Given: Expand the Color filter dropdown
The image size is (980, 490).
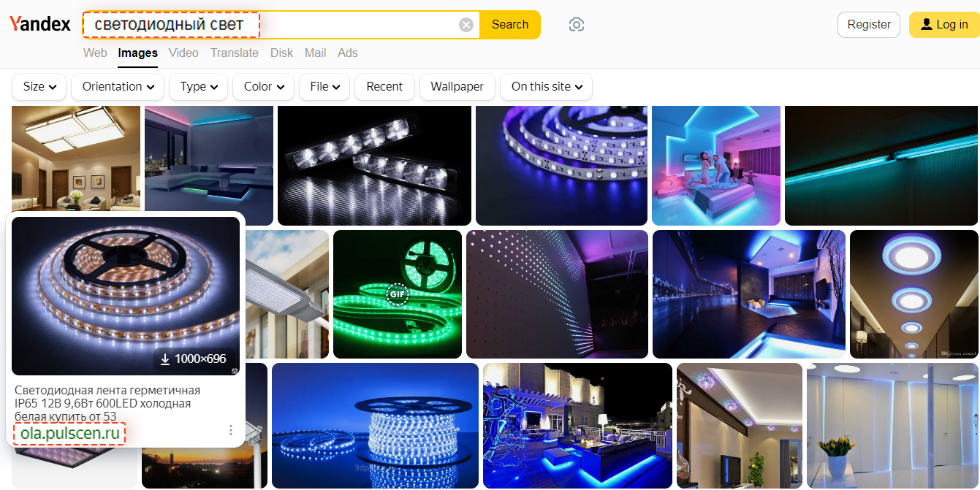Looking at the screenshot, I should (x=264, y=87).
